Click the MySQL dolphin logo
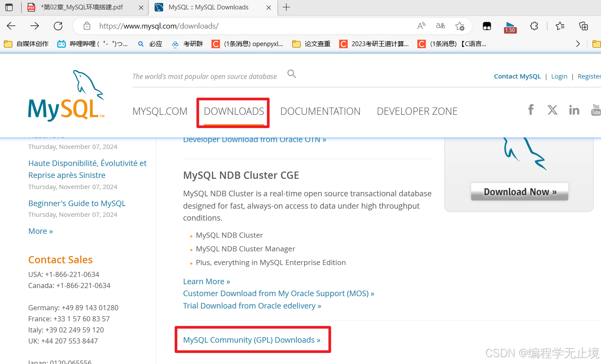The width and height of the screenshot is (601, 364). (x=66, y=96)
